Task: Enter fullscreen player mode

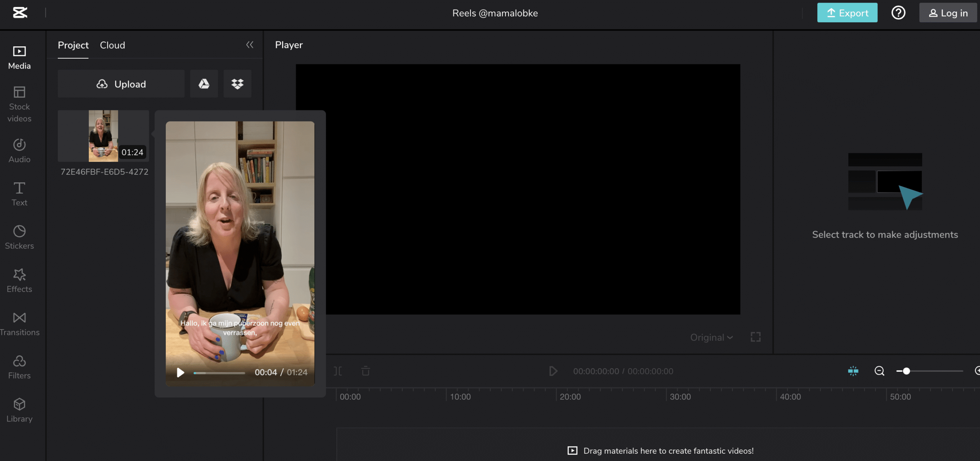Action: (755, 337)
